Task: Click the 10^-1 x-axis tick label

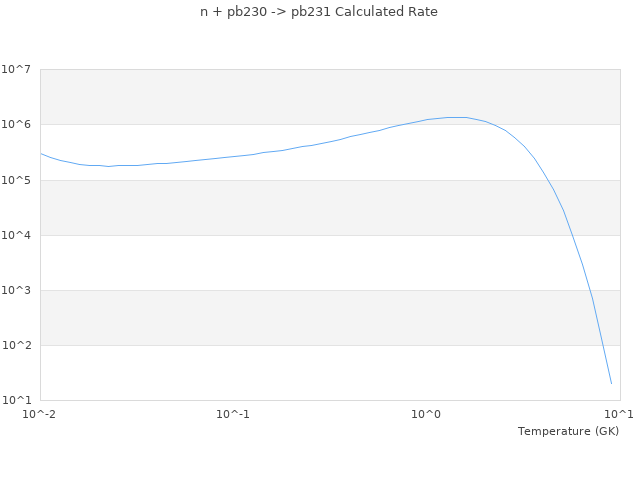Action: [x=233, y=414]
